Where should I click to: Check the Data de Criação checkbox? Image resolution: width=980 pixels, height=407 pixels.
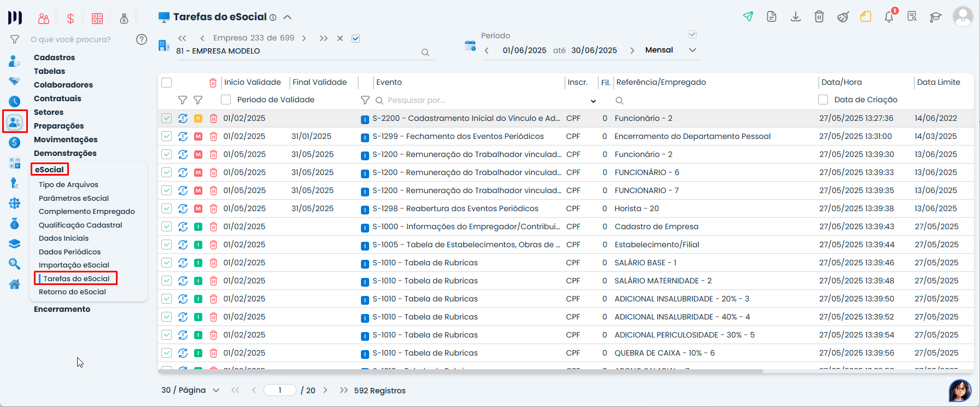(x=823, y=100)
